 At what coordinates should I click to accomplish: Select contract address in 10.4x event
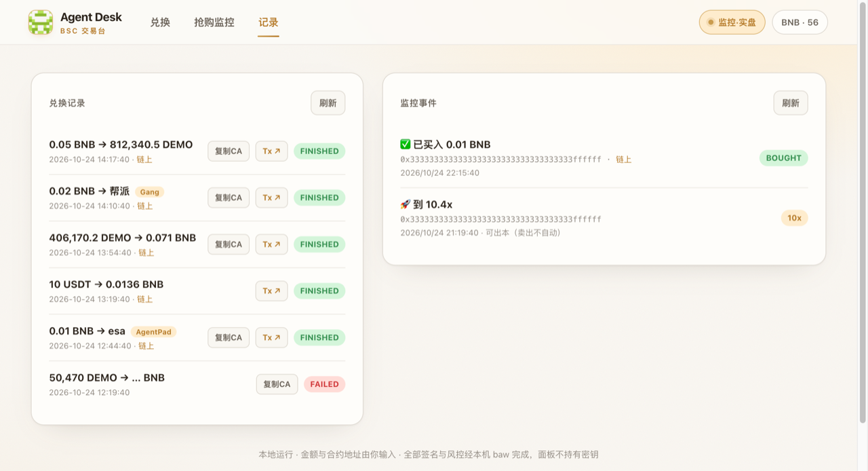point(501,219)
